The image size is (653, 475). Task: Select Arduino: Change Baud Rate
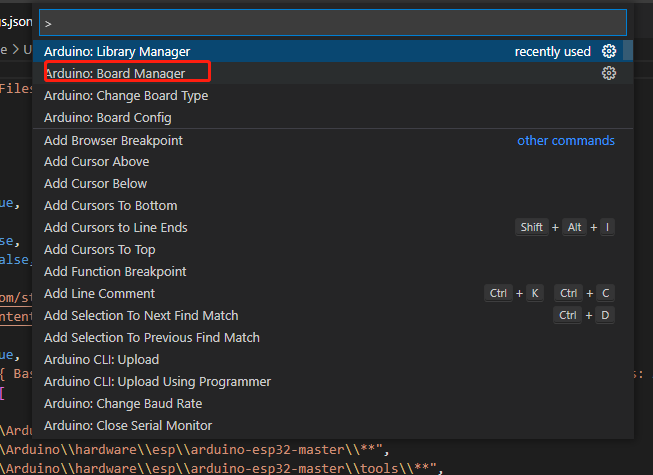click(x=123, y=404)
